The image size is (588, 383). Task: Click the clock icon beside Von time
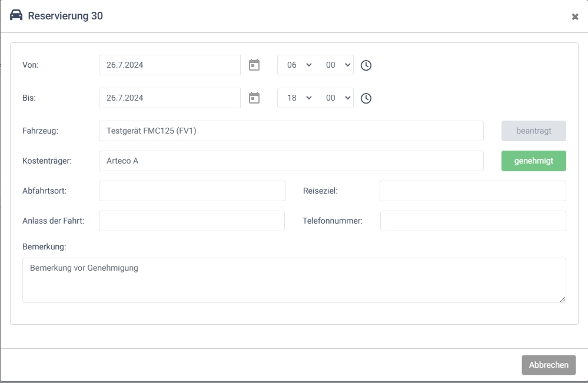click(x=366, y=65)
